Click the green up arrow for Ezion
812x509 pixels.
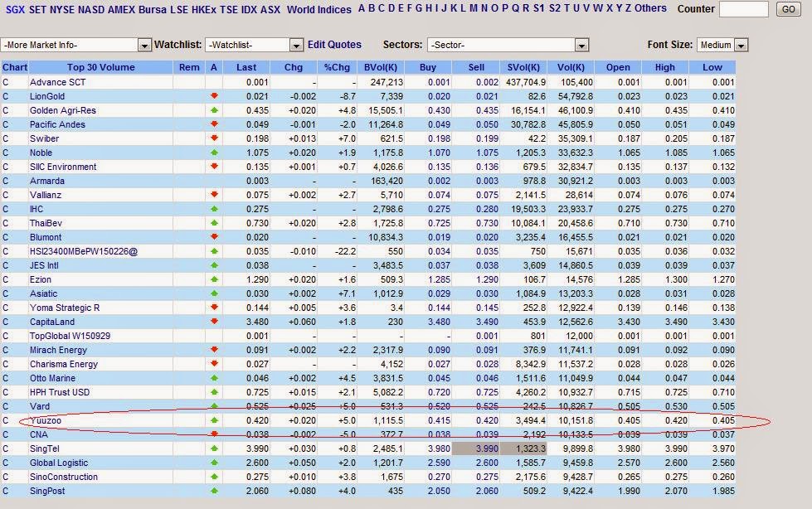(214, 279)
